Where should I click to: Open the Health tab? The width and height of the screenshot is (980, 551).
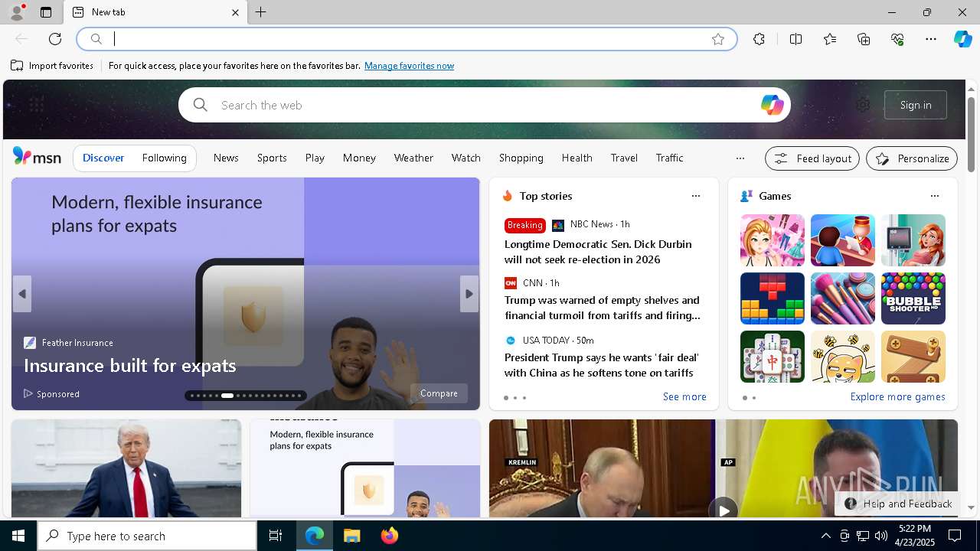coord(577,158)
